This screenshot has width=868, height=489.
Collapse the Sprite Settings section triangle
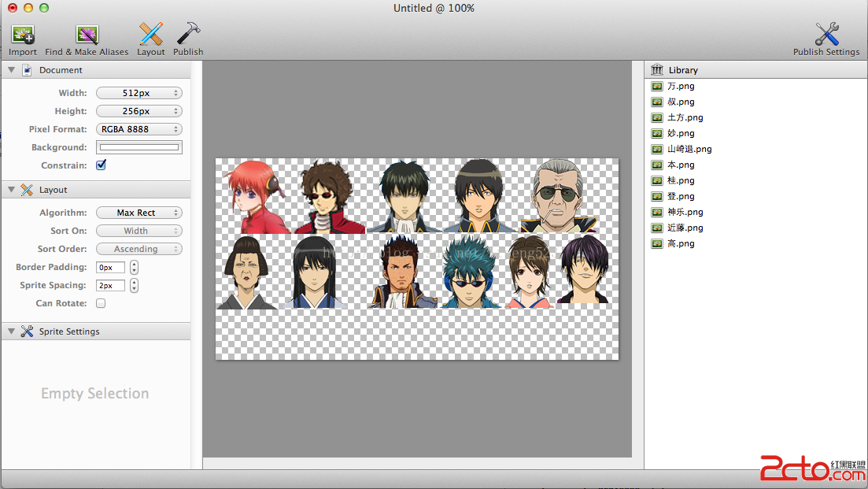(x=11, y=332)
